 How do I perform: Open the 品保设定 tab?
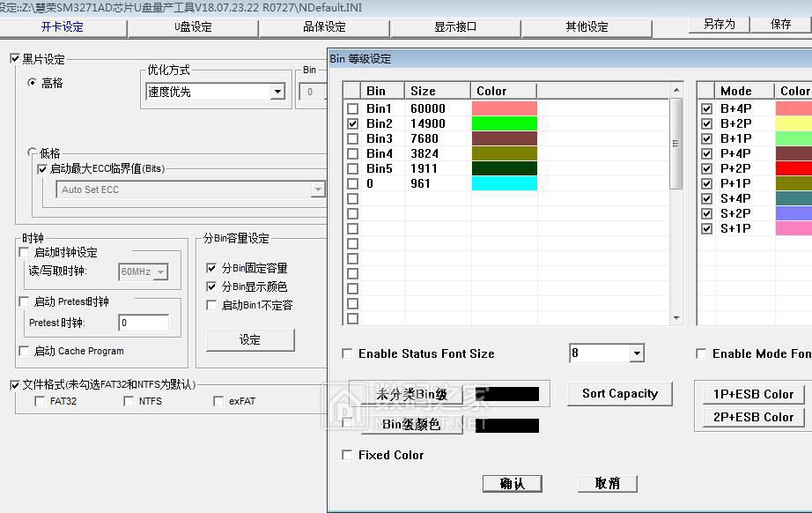pyautogui.click(x=324, y=27)
